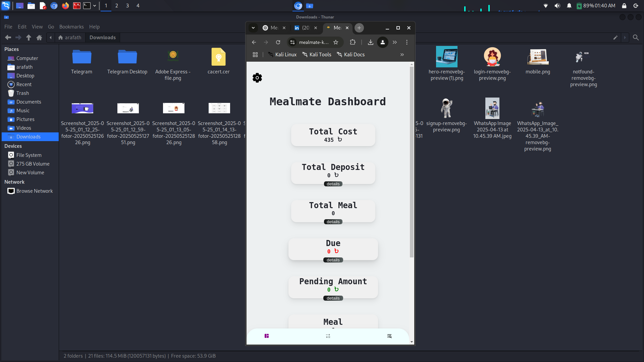Toggle Thunar path bar edit pencil
The width and height of the screenshot is (644, 362).
[615, 38]
